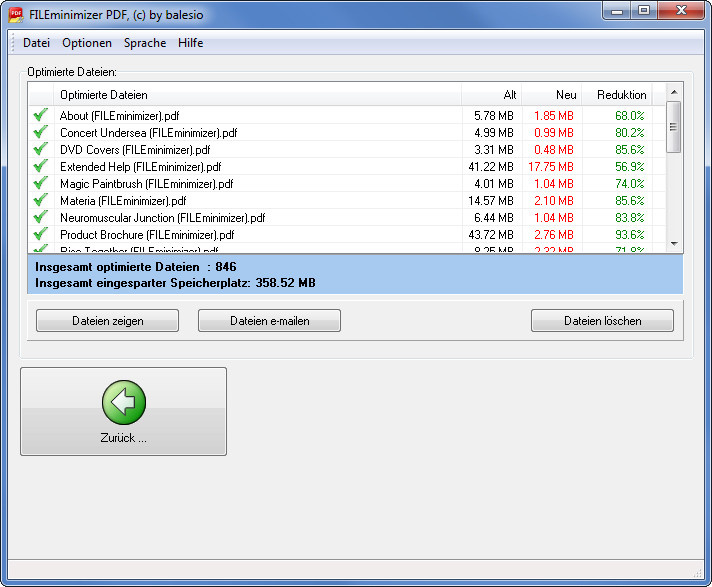The width and height of the screenshot is (712, 587).
Task: Click green checkmark beside DVD Covers file
Action: [41, 149]
